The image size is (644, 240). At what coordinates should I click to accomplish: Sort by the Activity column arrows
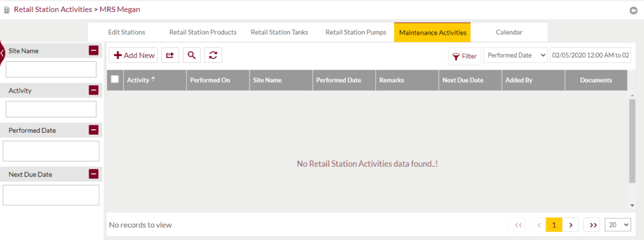pos(153,79)
